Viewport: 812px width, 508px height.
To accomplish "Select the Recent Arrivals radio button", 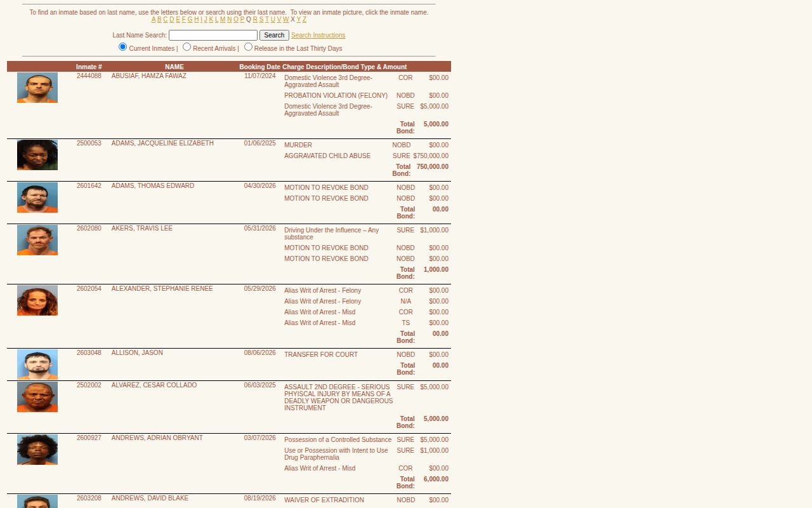I will 187,47.
